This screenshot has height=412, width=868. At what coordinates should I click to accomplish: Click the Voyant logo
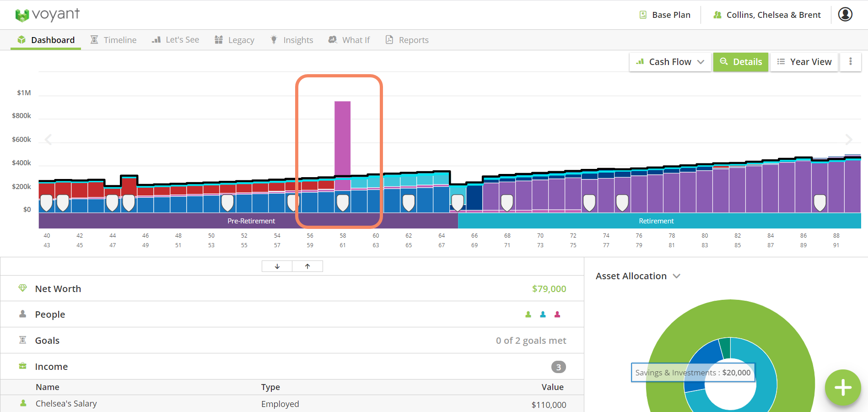(47, 15)
